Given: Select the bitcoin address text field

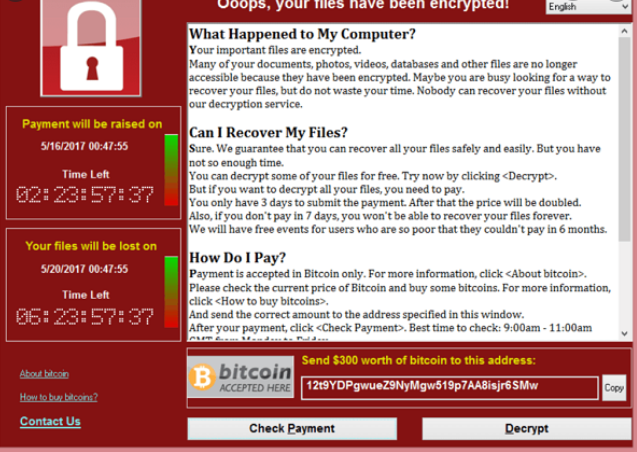Looking at the screenshot, I should (x=449, y=387).
